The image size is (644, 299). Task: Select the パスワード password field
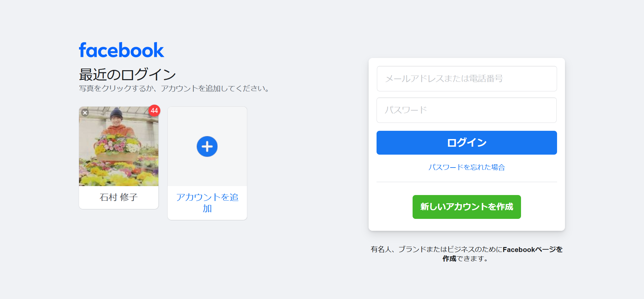[466, 110]
